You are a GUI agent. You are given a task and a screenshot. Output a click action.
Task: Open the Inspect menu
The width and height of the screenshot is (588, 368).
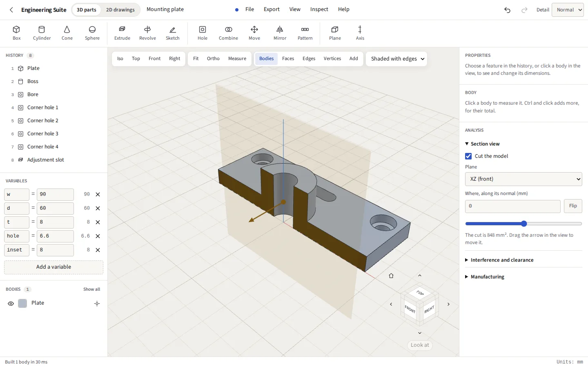point(319,9)
